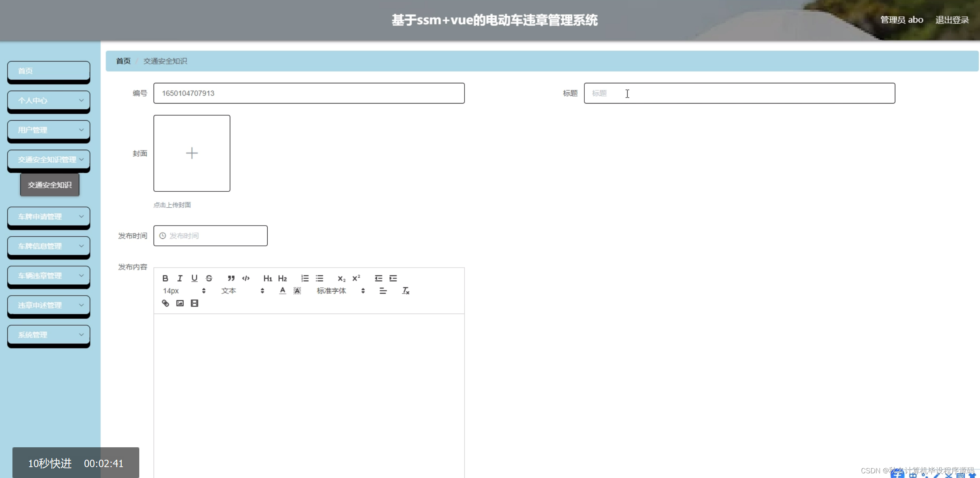Insert an image into the editor

(x=179, y=303)
